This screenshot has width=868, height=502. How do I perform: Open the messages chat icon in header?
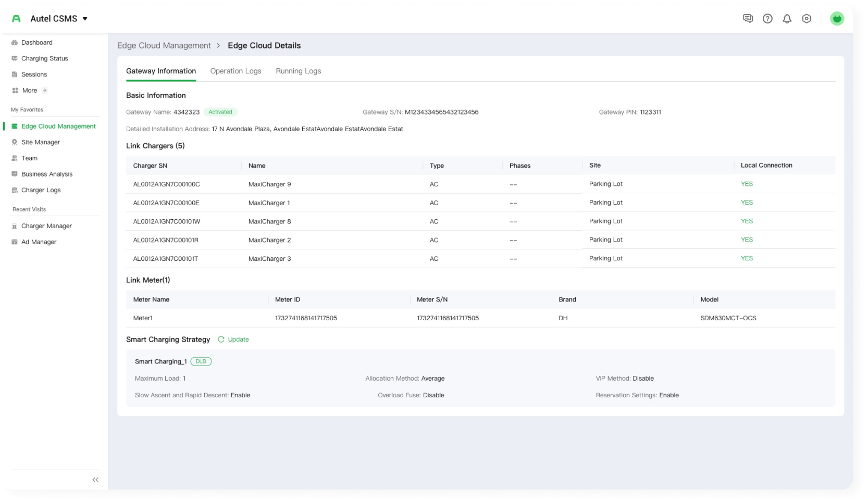coord(748,19)
